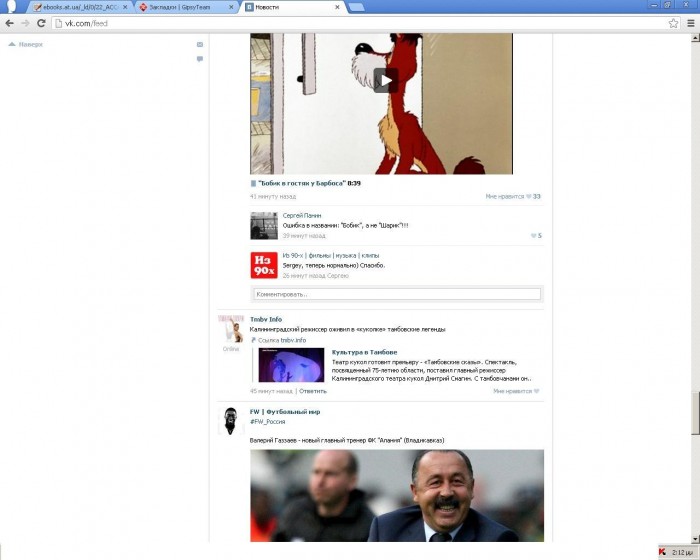Click the FW community avatar
700x560 pixels.
(x=231, y=421)
